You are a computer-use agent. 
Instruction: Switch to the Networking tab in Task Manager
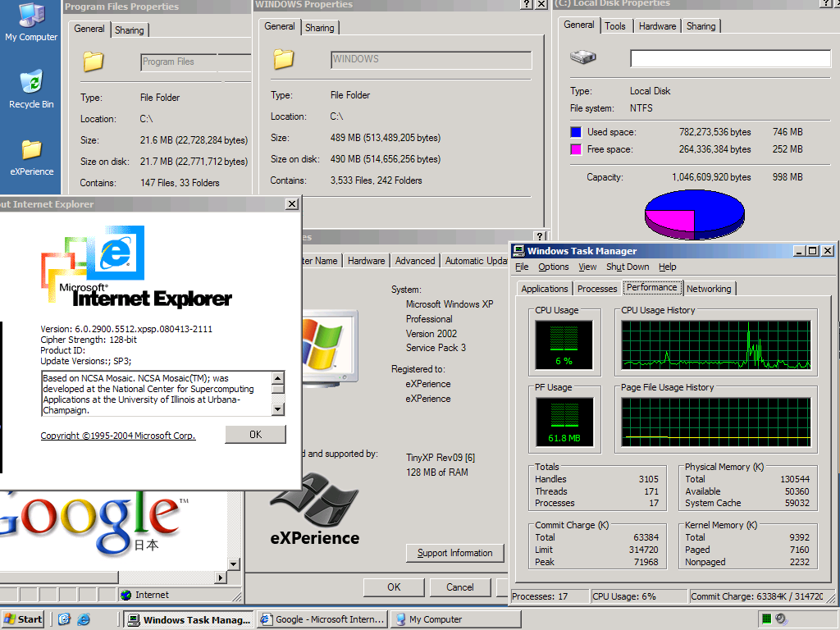coord(709,288)
